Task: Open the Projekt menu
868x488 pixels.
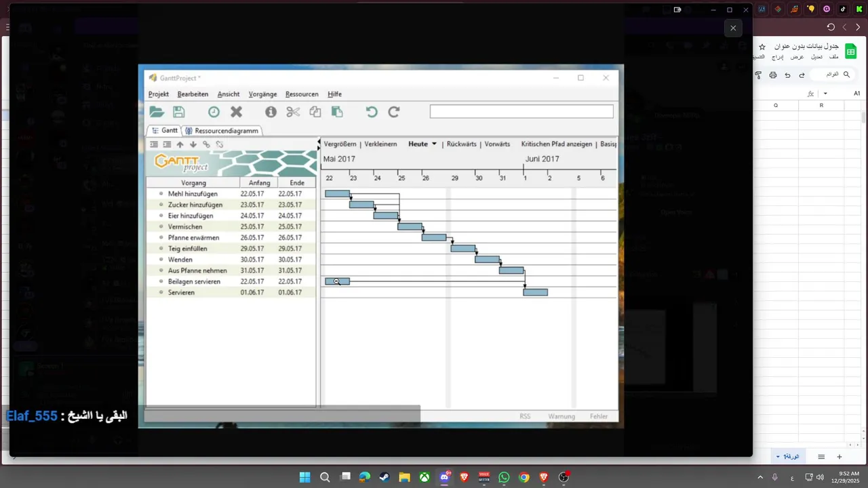Action: tap(159, 94)
